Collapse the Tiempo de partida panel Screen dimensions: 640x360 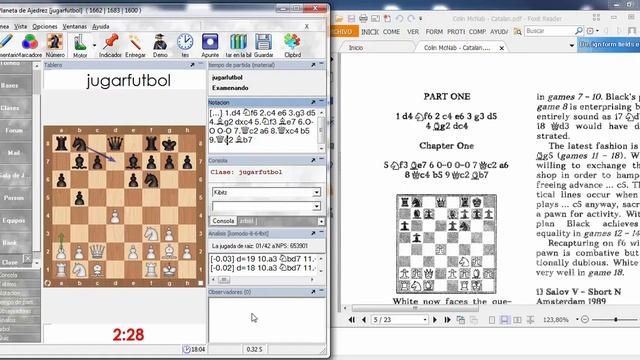point(322,64)
